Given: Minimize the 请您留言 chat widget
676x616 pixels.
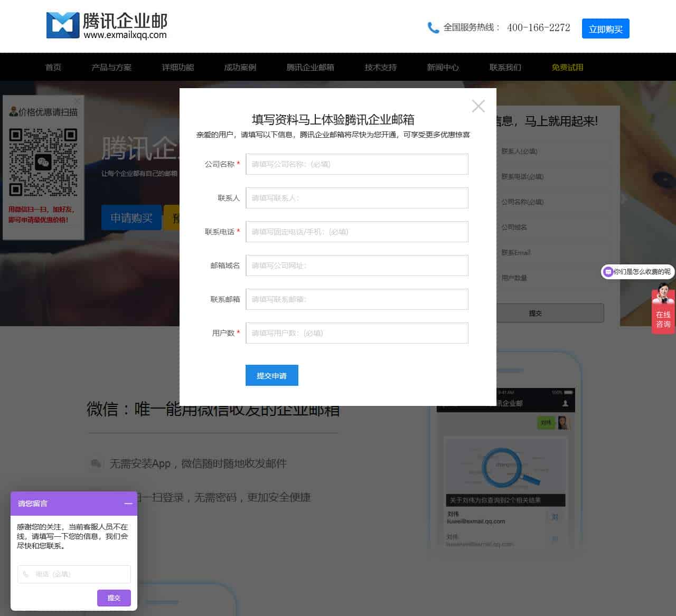Looking at the screenshot, I should click(128, 504).
